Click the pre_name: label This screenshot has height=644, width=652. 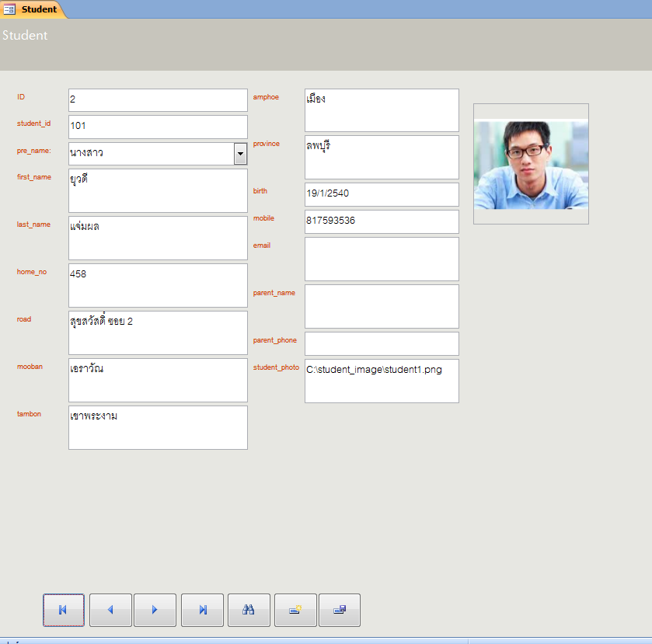tap(33, 151)
